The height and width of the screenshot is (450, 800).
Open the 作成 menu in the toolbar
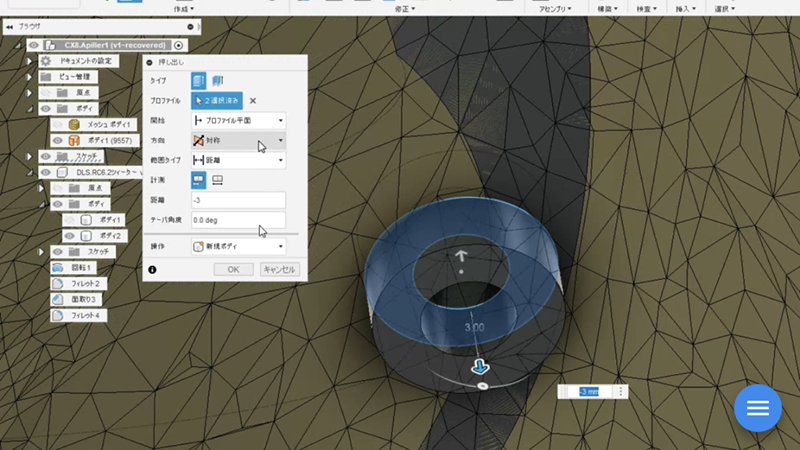point(182,9)
